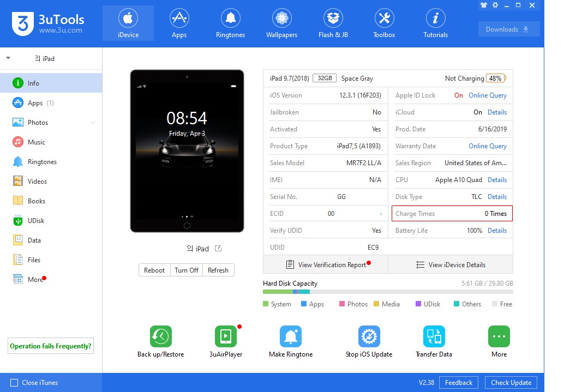The width and height of the screenshot is (588, 392).
Task: Click the Apps blue legend swatch
Action: [304, 304]
